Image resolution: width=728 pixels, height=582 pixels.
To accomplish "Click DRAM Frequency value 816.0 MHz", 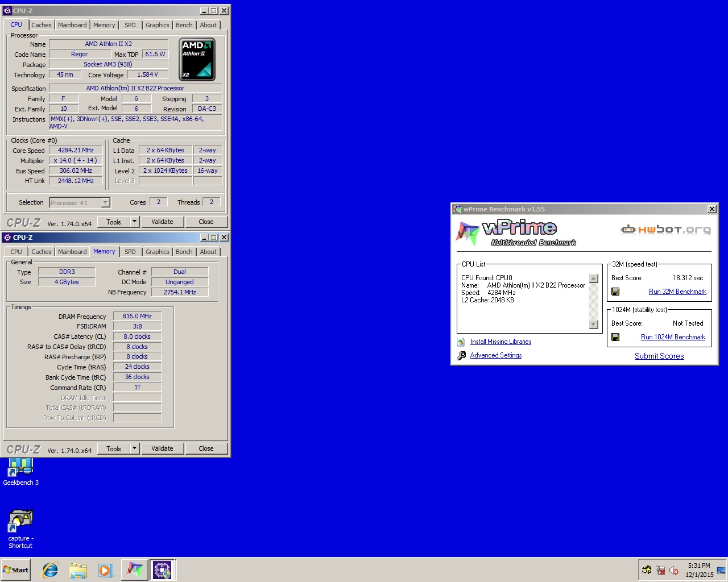I will [137, 316].
